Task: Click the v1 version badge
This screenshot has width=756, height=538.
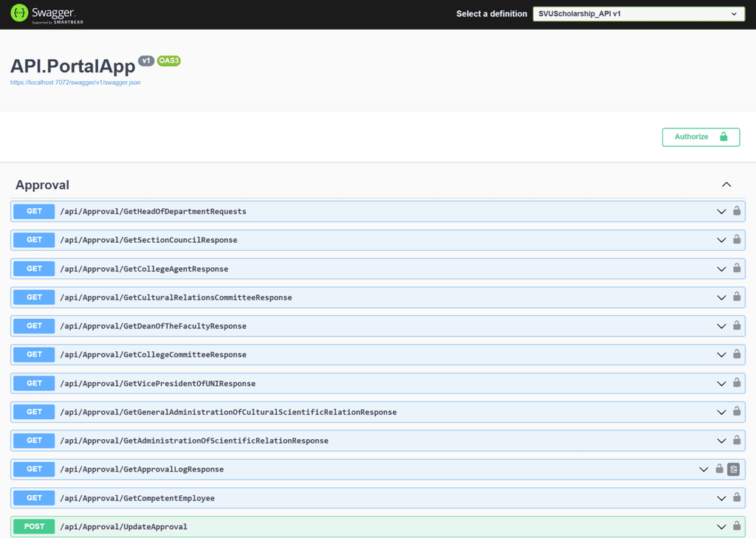Action: click(146, 61)
